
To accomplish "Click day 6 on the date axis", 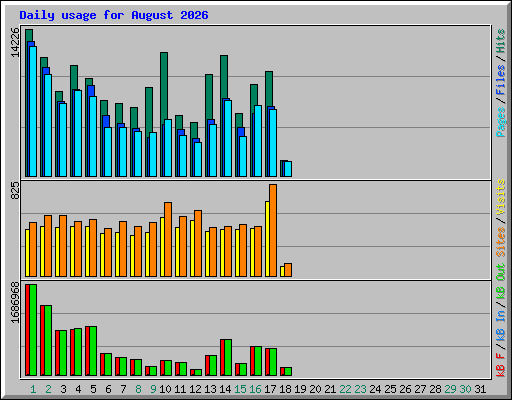I will coord(108,389).
